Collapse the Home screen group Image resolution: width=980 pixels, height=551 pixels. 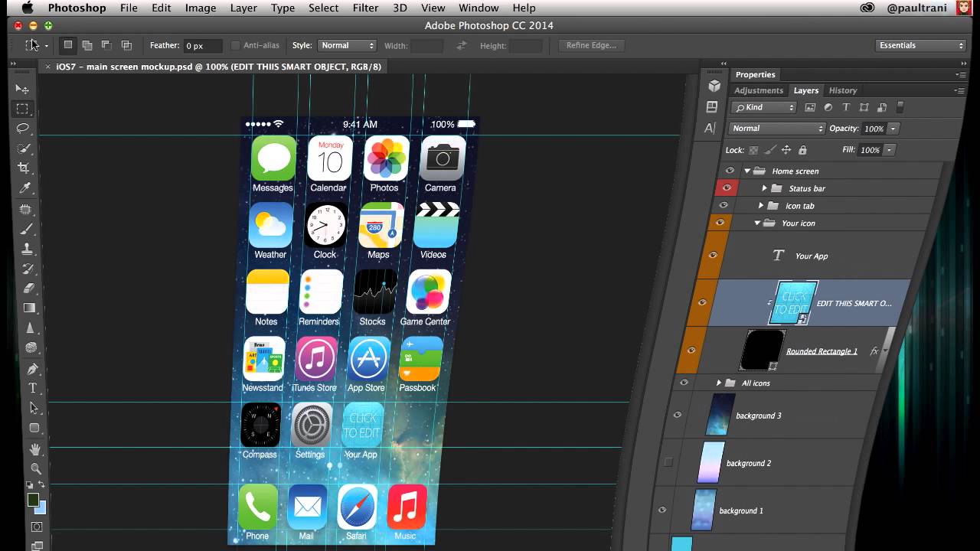point(747,171)
